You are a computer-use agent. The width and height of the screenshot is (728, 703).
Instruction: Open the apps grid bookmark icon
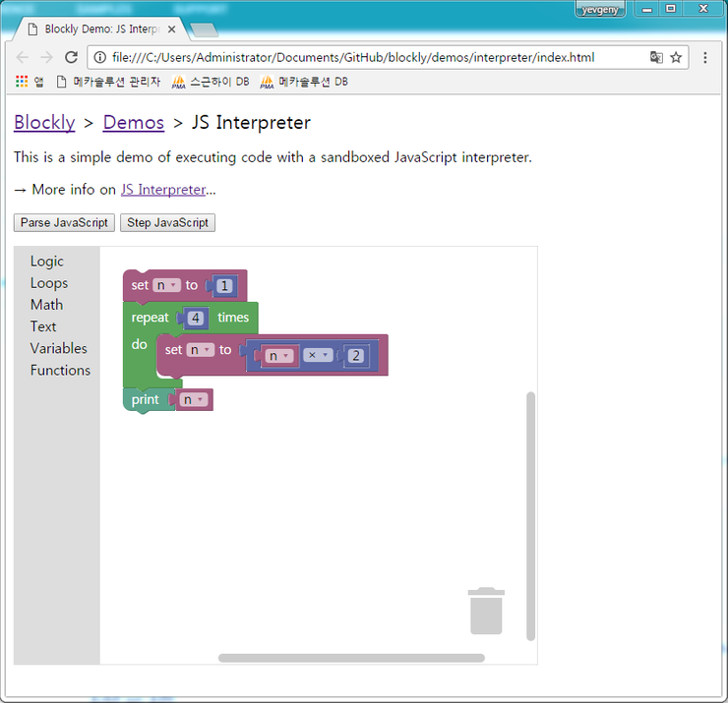[22, 82]
